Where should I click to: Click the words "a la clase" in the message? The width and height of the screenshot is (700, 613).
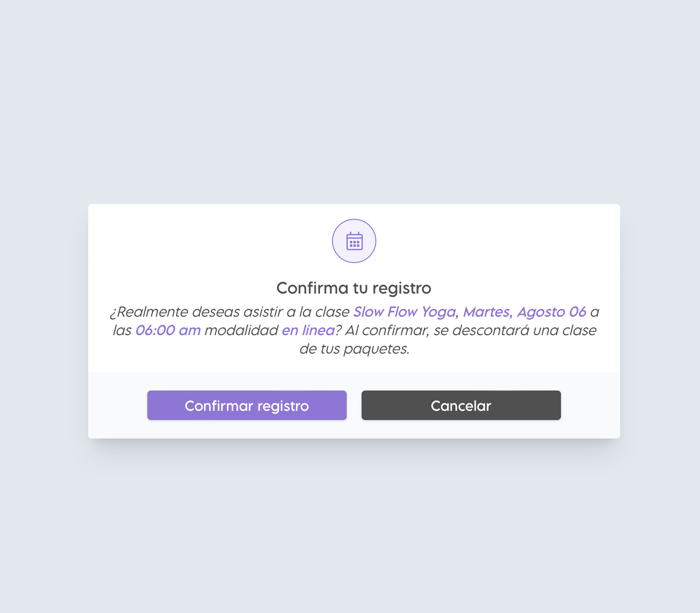coord(318,312)
